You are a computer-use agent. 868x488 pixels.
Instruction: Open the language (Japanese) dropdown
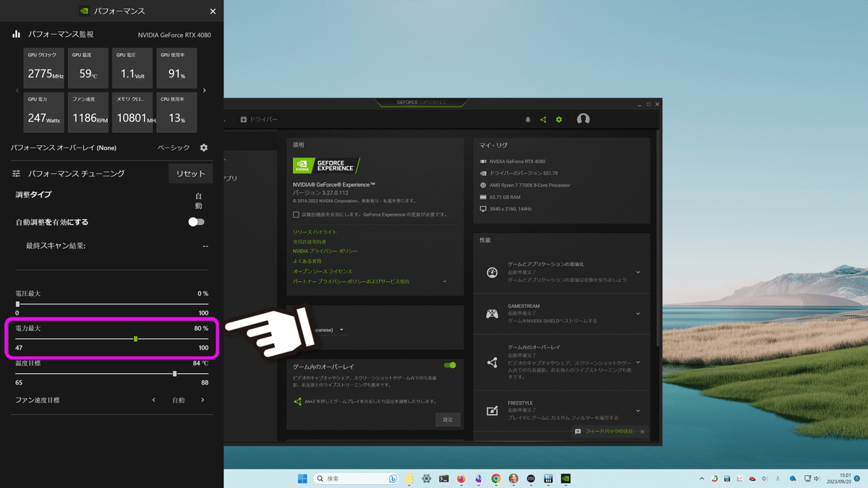pos(329,330)
